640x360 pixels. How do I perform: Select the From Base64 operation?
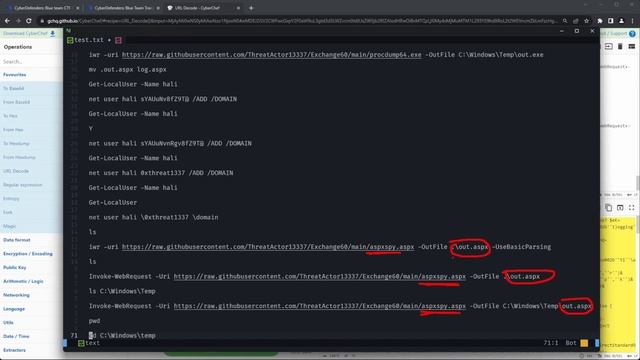31,102
